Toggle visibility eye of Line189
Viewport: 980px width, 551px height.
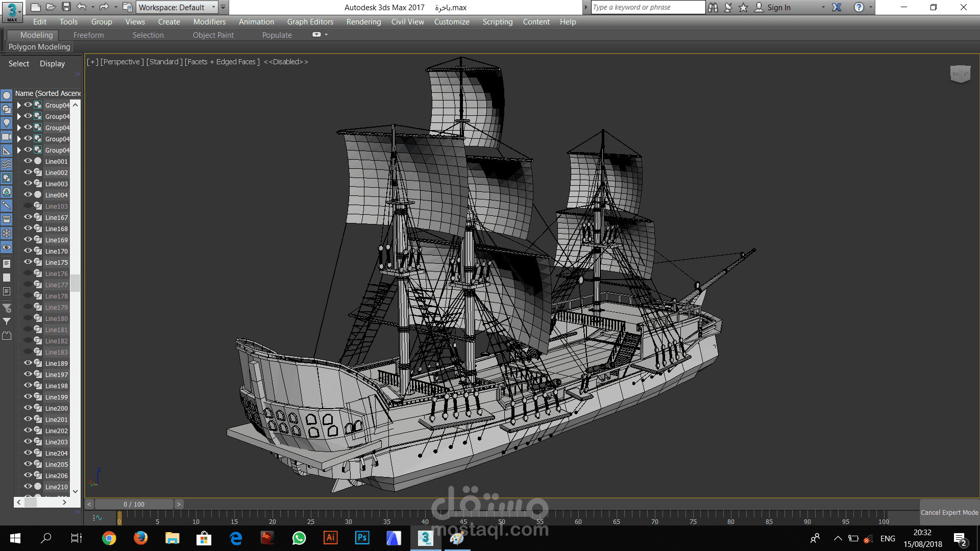click(x=28, y=363)
